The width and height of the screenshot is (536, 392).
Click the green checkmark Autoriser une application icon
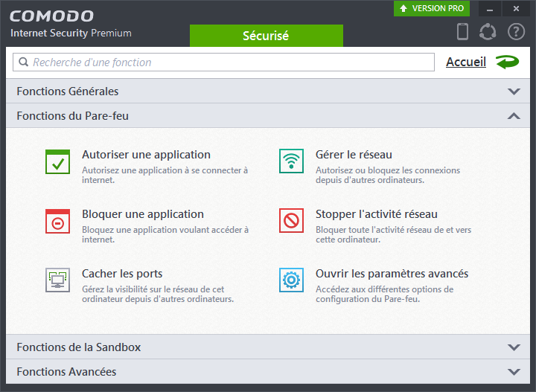click(x=58, y=162)
